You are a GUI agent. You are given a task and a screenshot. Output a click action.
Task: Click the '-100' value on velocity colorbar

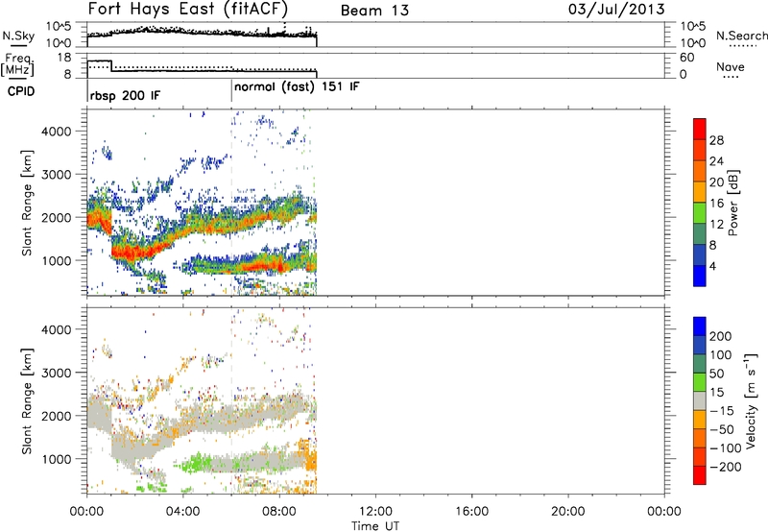coord(725,447)
